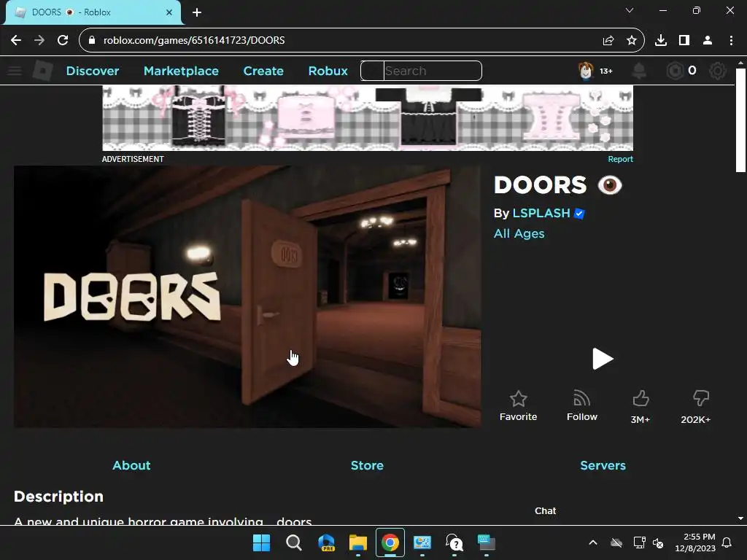The height and width of the screenshot is (560, 747).
Task: Click the Play button for DOORS
Action: click(x=602, y=359)
